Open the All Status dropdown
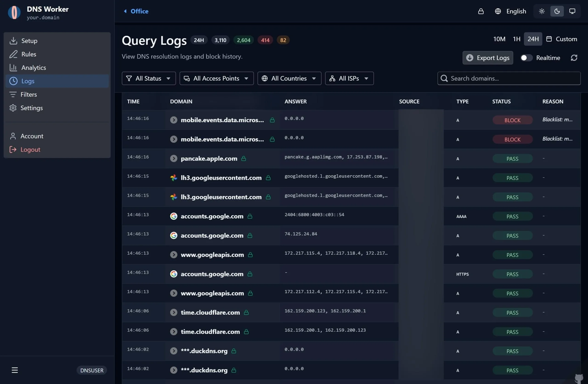588x384 pixels. click(x=149, y=78)
